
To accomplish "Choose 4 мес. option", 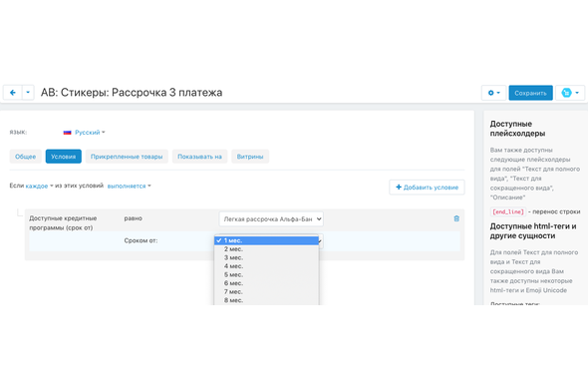I will (x=266, y=266).
